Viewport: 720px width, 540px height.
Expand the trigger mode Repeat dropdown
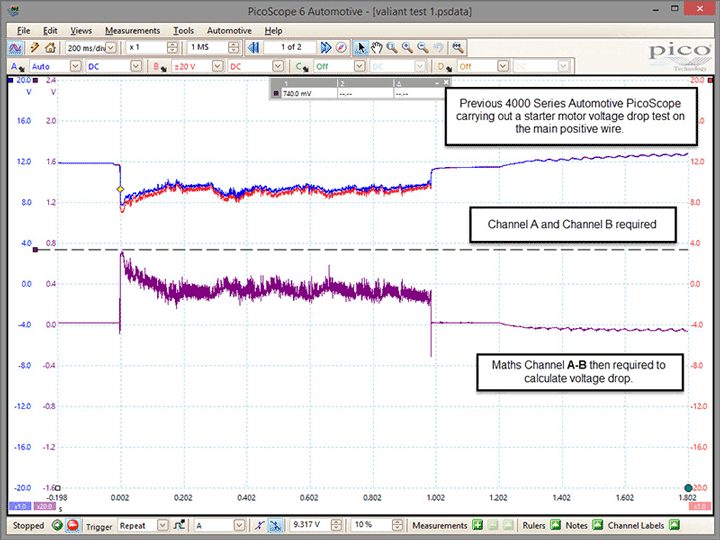pyautogui.click(x=163, y=525)
